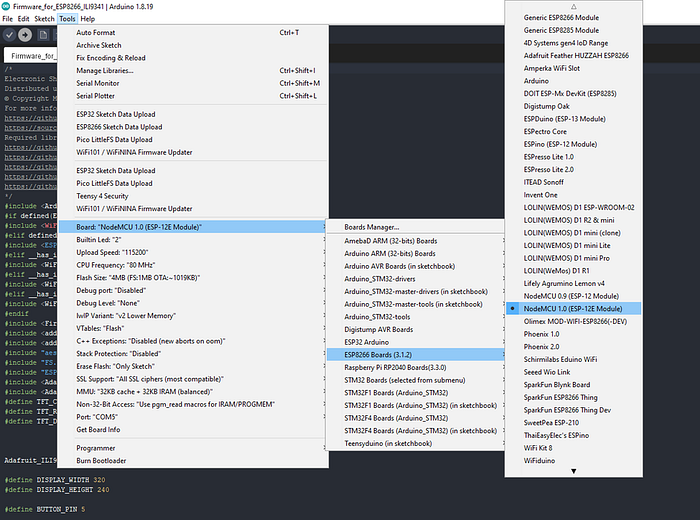Click Teensy 4 Security
The width and height of the screenshot is (700, 520).
193,196
